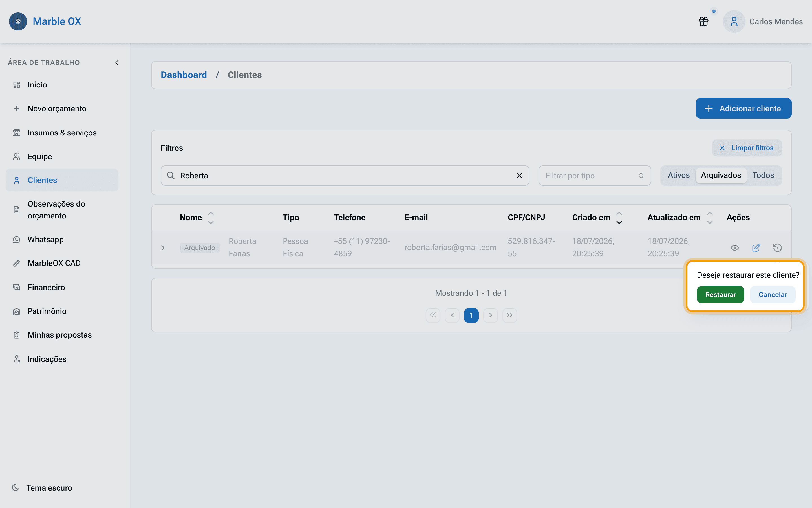Navigate to Equipe page
The image size is (812, 508).
coord(62,157)
